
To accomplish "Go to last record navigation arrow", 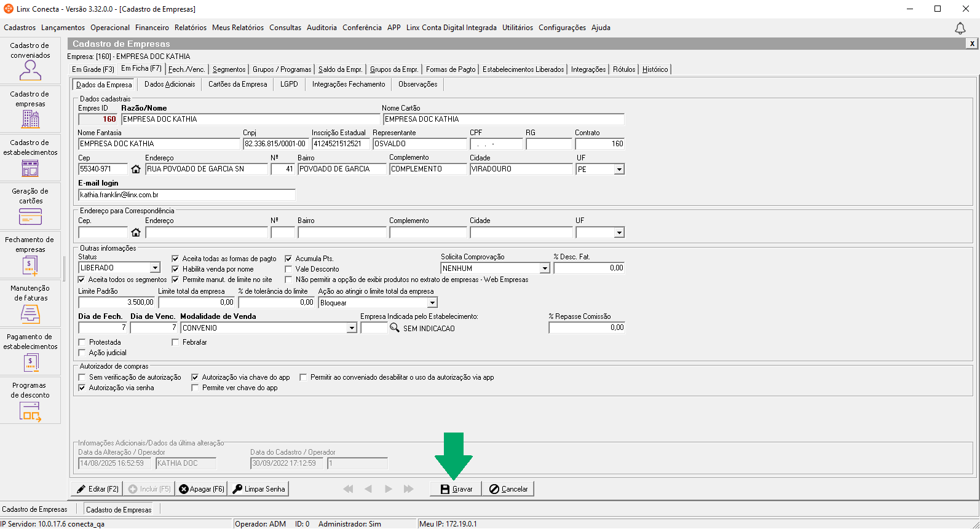I will [408, 489].
